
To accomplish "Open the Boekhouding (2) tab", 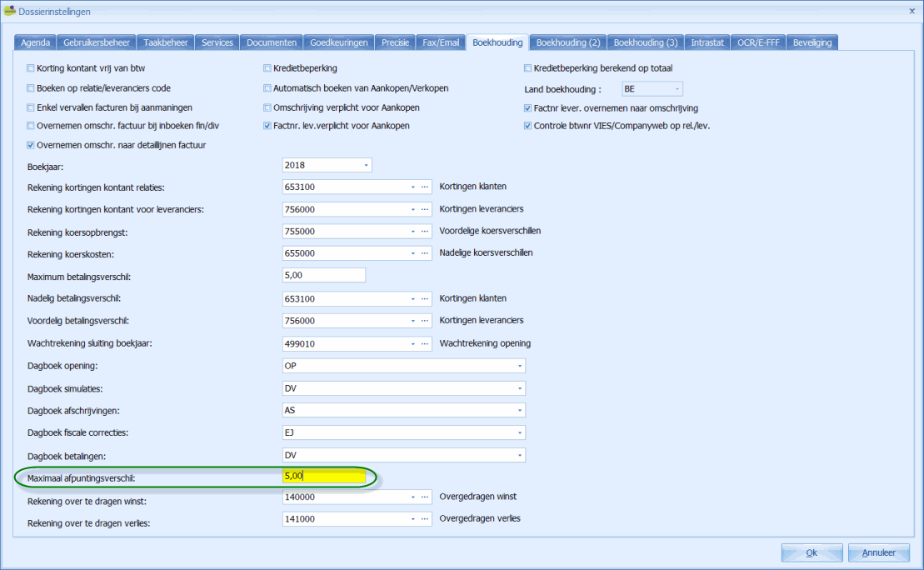I will (x=568, y=42).
